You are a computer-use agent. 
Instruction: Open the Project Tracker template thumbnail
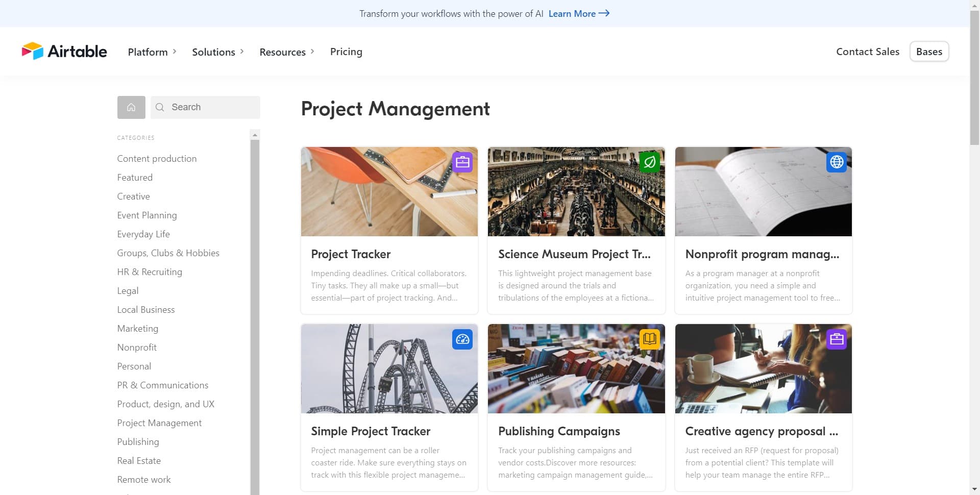[x=389, y=191]
